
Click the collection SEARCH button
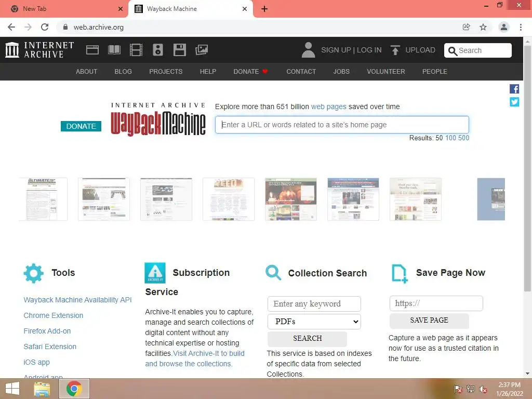click(x=308, y=339)
